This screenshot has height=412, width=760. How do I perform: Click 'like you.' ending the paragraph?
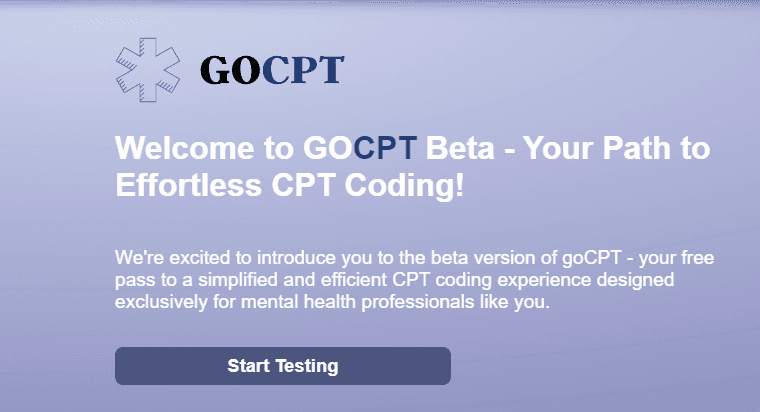coord(515,302)
